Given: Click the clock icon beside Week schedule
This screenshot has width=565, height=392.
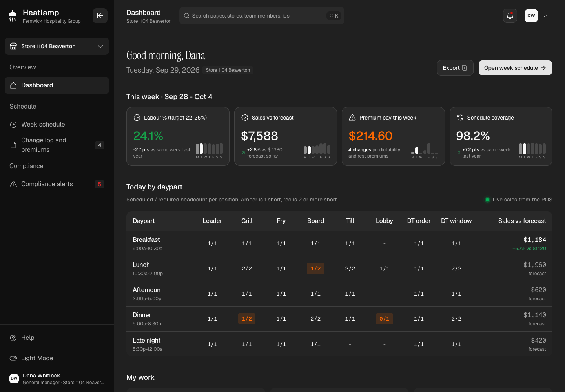Looking at the screenshot, I should point(13,125).
